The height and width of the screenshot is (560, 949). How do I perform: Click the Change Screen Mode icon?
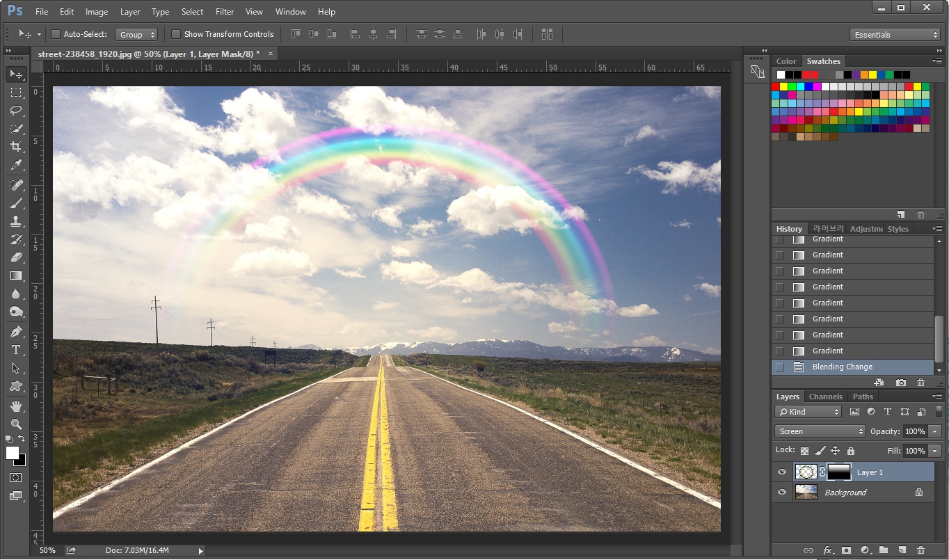[16, 496]
